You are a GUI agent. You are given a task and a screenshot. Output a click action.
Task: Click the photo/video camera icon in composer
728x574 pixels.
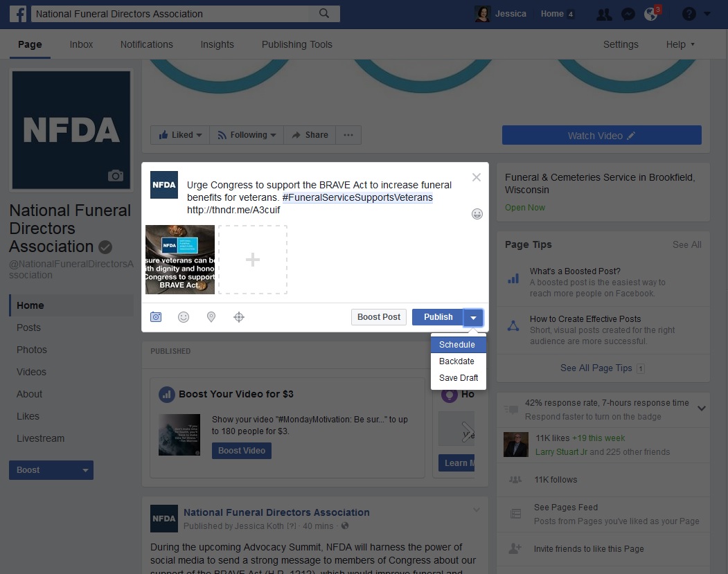pyautogui.click(x=156, y=317)
